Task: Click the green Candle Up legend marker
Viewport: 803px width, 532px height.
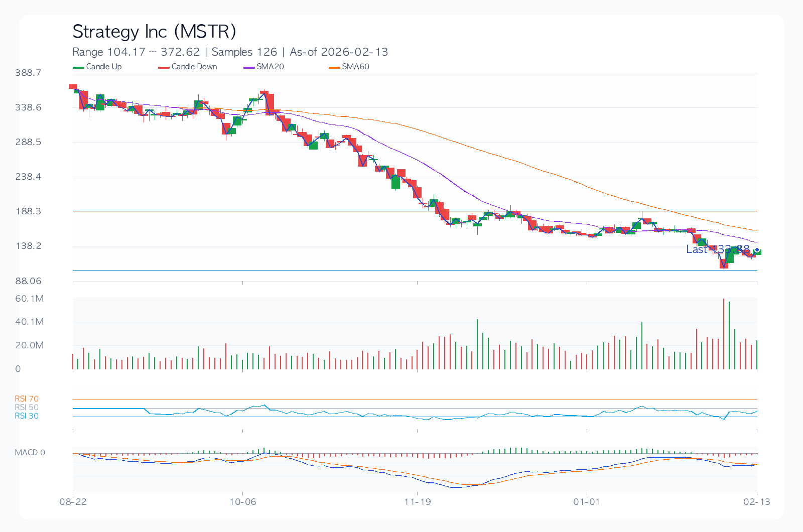Action: [78, 67]
